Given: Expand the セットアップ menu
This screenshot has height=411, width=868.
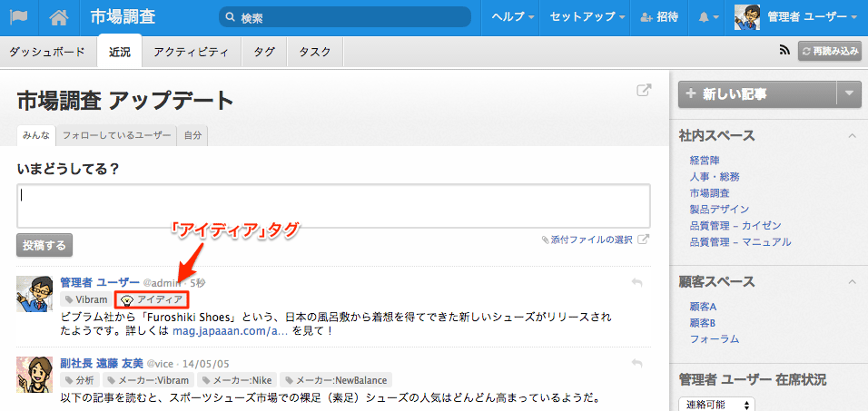Looking at the screenshot, I should click(587, 18).
